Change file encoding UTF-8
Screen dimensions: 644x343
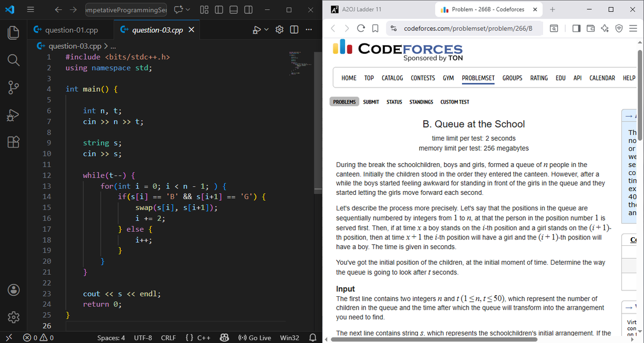pos(144,338)
